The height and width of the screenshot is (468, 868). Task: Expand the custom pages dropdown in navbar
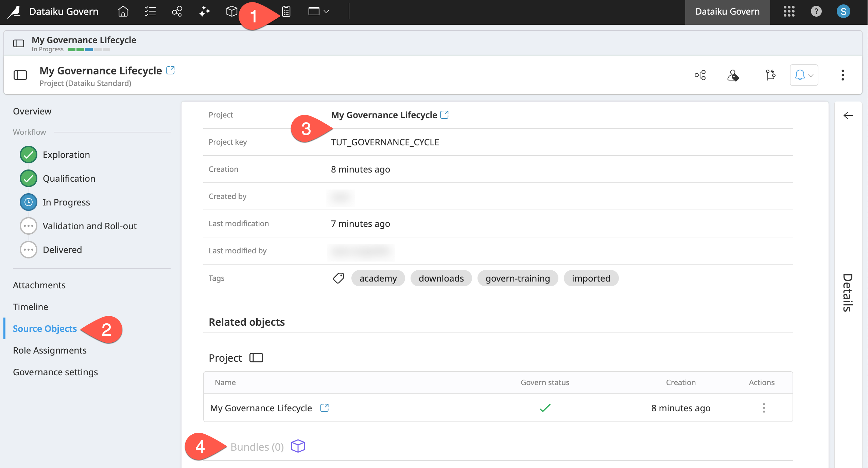pyautogui.click(x=318, y=12)
